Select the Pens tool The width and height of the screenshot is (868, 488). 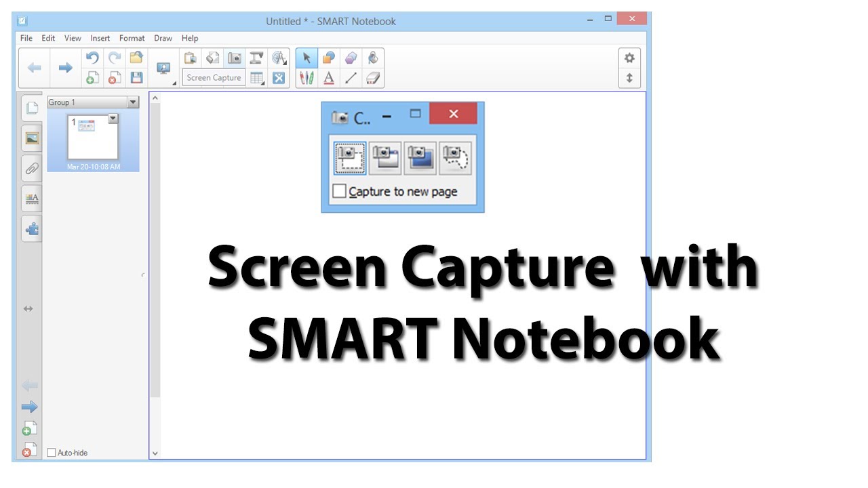pos(307,77)
